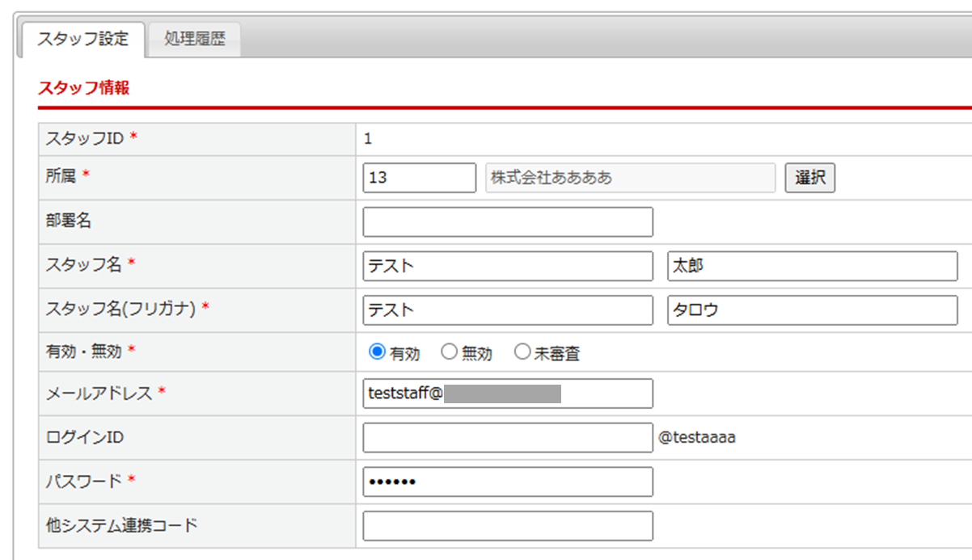
Task: Select the 無効 radio button
Action: 450,352
